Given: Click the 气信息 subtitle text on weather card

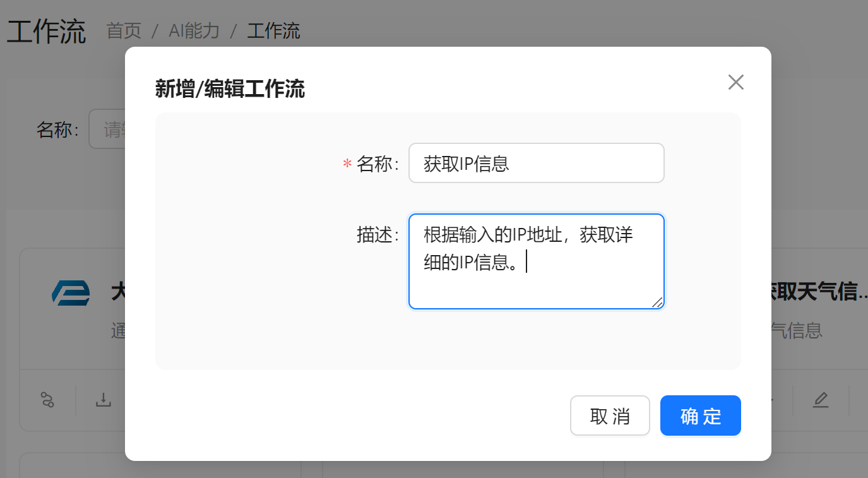Looking at the screenshot, I should click(797, 331).
